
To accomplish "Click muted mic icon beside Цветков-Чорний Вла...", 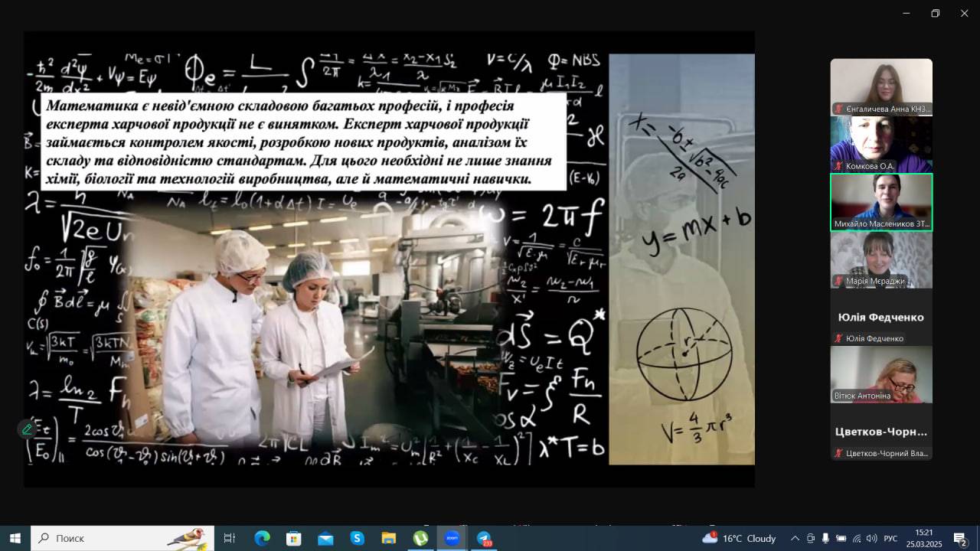I will pyautogui.click(x=839, y=453).
